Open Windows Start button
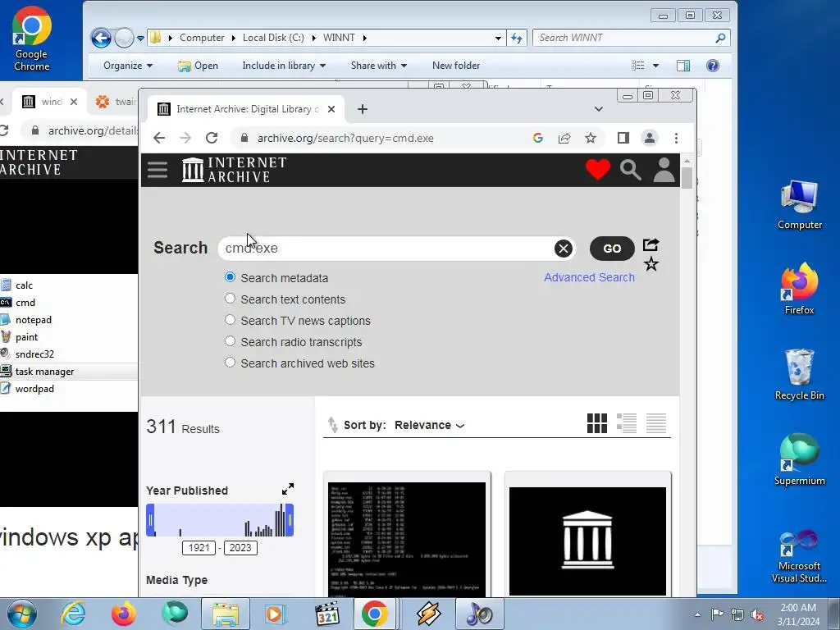The height and width of the screenshot is (630, 840). click(x=21, y=614)
